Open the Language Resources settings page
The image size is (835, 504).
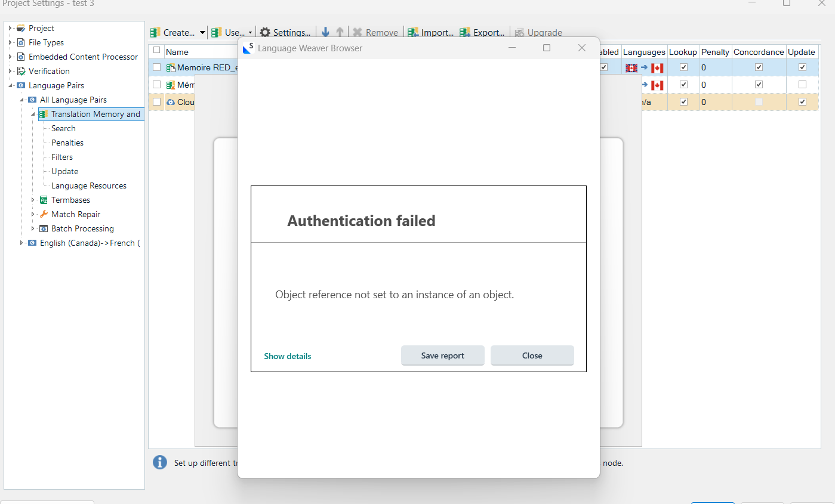[x=88, y=185]
